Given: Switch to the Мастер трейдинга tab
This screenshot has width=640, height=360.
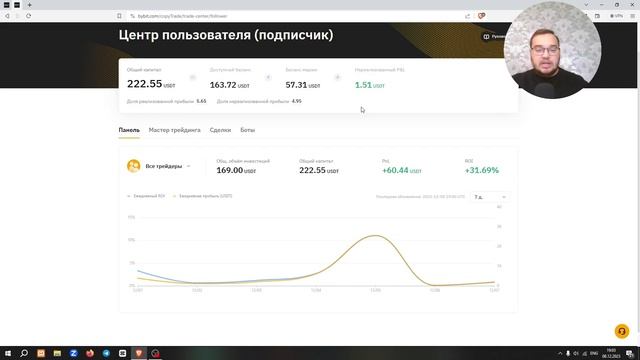Looking at the screenshot, I should coord(174,130).
